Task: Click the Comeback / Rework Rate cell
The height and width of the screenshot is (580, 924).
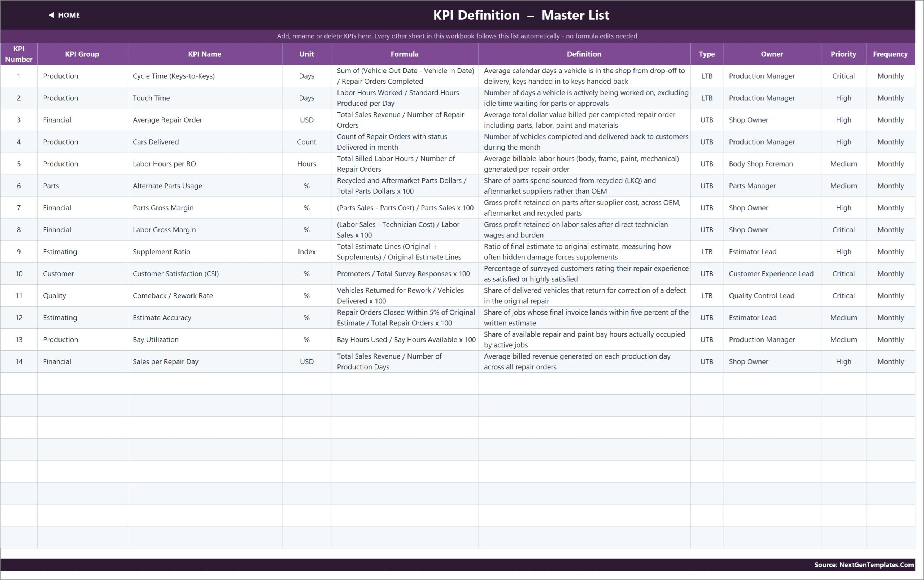Action: 205,295
